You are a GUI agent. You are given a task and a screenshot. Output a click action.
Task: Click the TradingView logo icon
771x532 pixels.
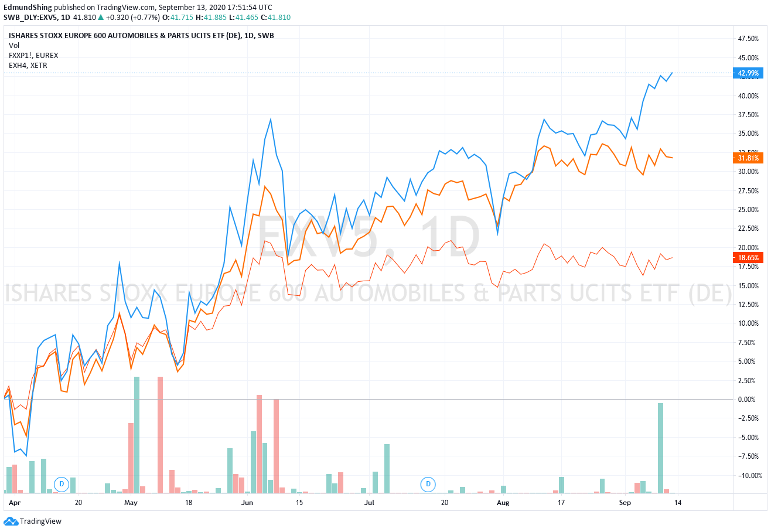tap(11, 521)
